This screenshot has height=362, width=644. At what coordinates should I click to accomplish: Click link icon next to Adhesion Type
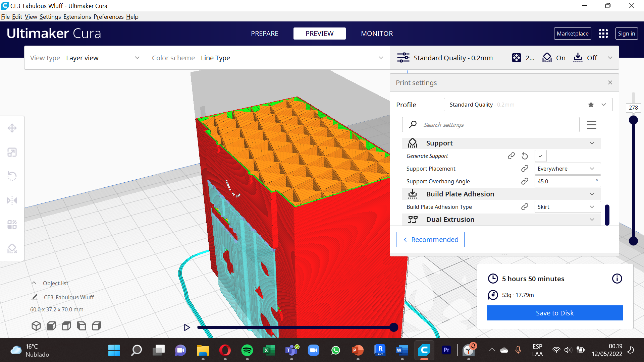(x=525, y=207)
